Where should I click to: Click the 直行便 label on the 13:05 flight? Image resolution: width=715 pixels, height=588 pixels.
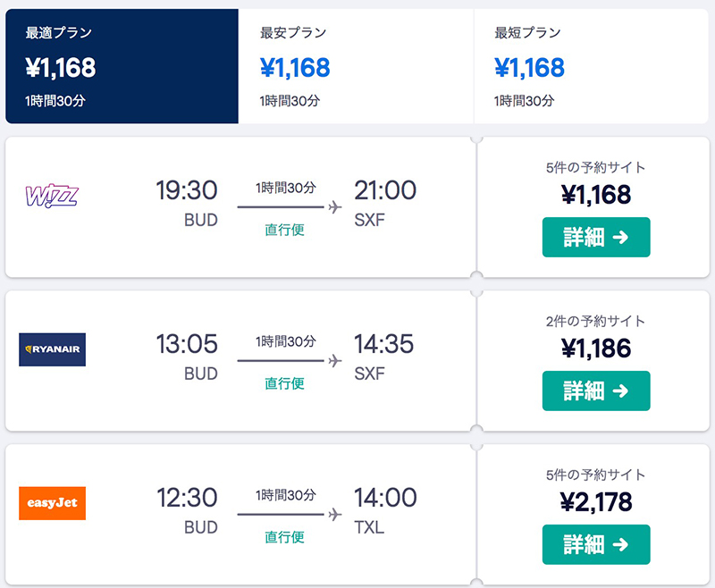pos(284,383)
